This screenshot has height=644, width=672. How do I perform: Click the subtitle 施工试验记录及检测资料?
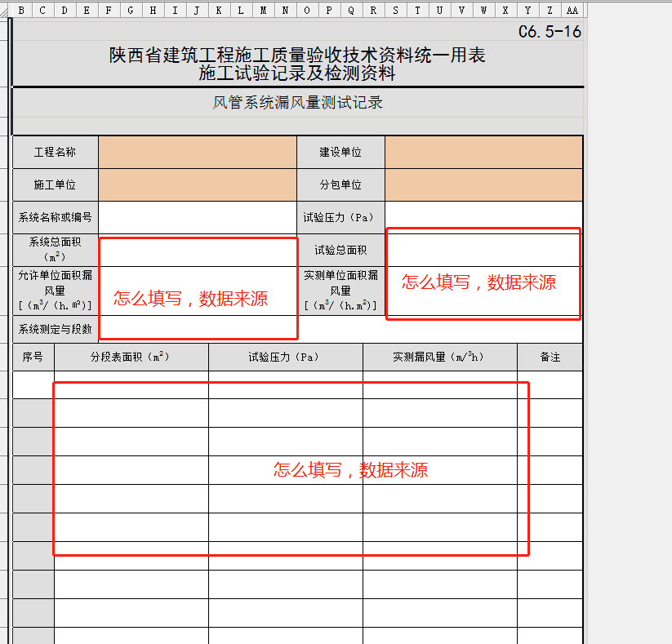pos(297,73)
